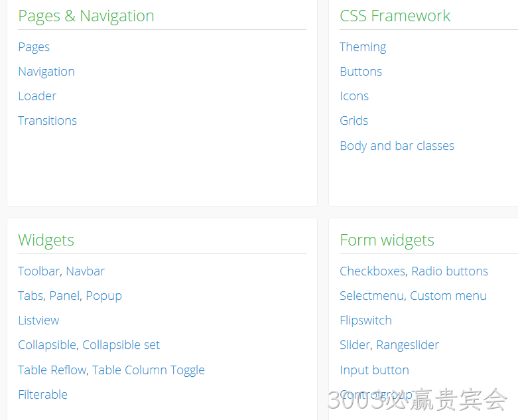
Task: Open the Pages link
Action: [34, 47]
